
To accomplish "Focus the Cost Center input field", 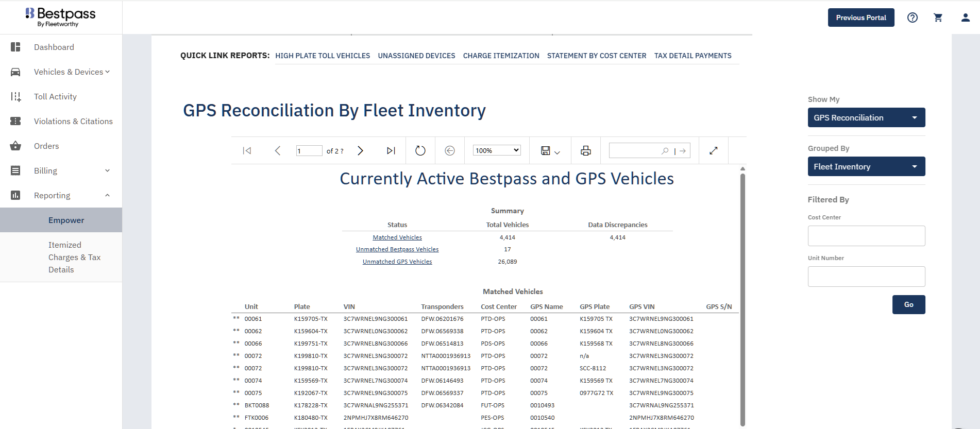I will click(866, 236).
